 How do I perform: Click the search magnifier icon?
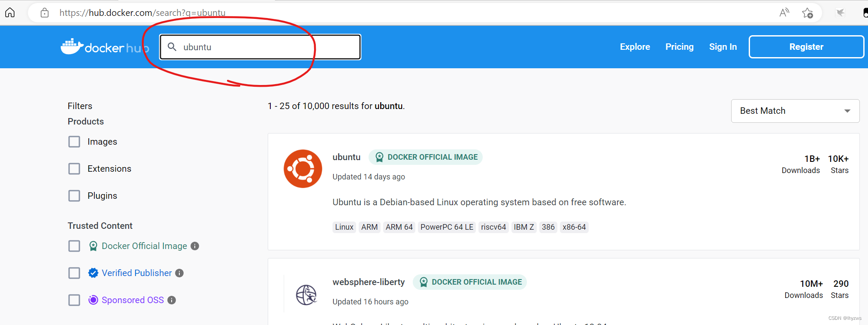pyautogui.click(x=172, y=47)
